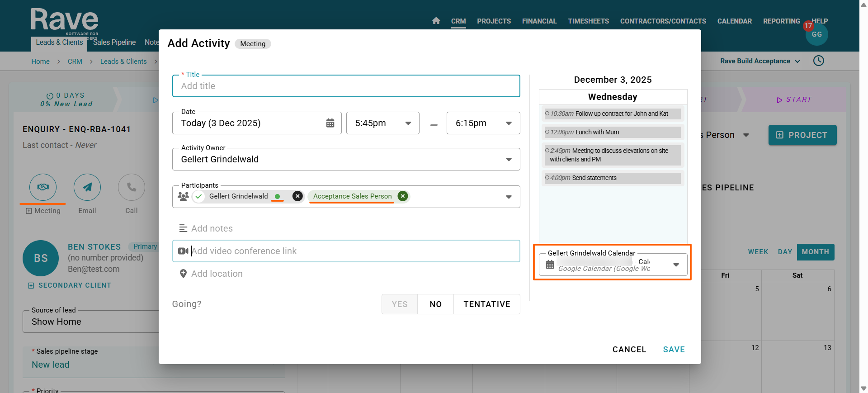Follow the Home breadcrumb link
Viewport: 868px width, 393px height.
pos(41,62)
